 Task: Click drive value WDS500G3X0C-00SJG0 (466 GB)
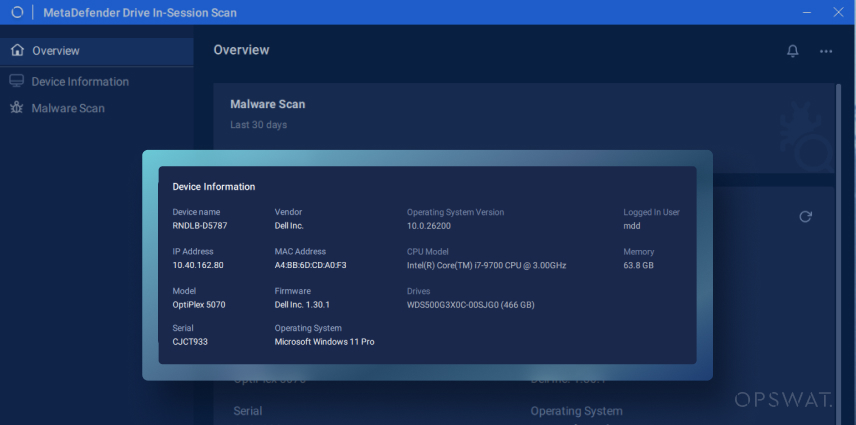click(x=471, y=305)
